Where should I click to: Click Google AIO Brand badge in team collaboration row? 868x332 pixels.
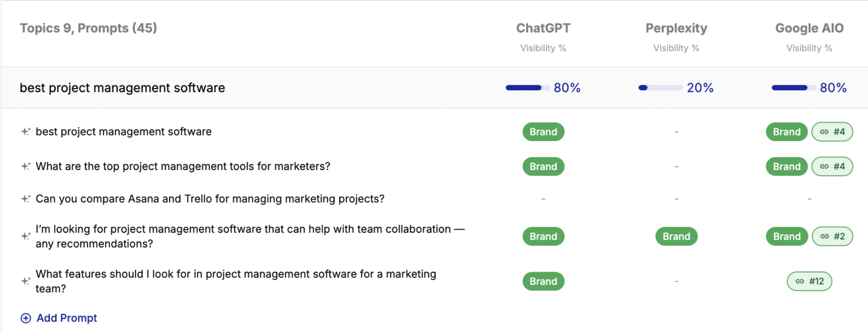point(787,237)
